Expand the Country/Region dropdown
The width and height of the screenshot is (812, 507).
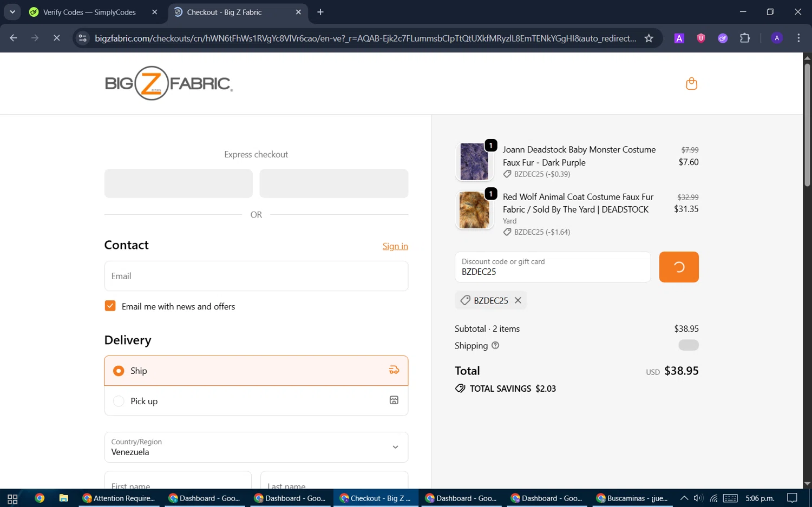pyautogui.click(x=256, y=447)
